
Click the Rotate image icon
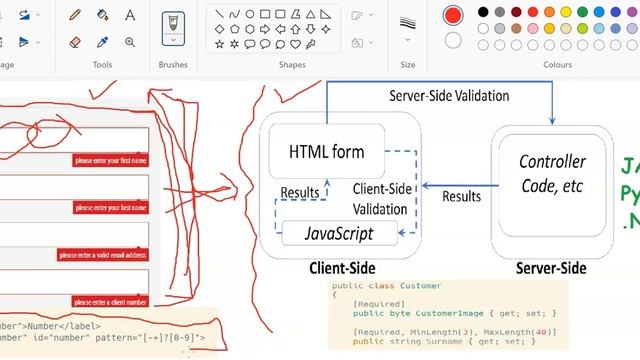pos(24,15)
